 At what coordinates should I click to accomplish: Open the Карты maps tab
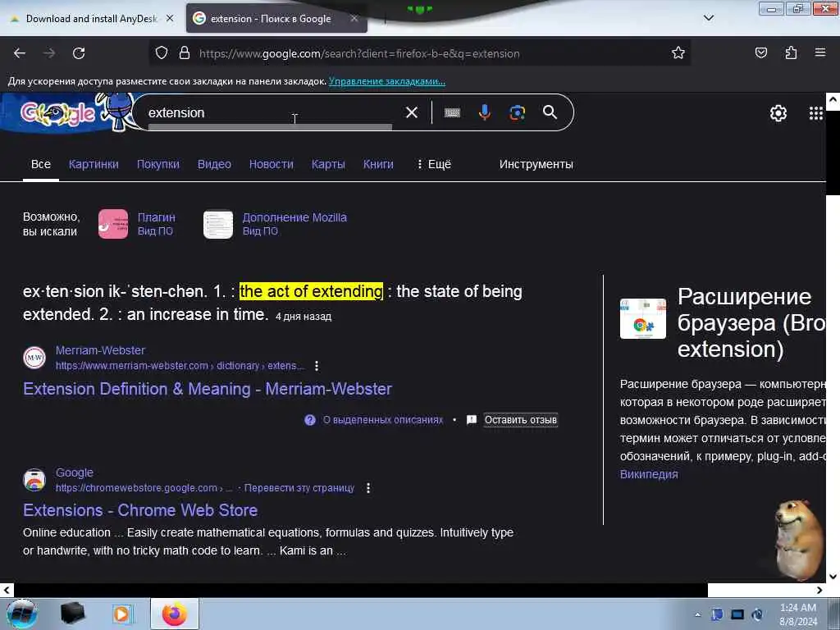point(328,164)
